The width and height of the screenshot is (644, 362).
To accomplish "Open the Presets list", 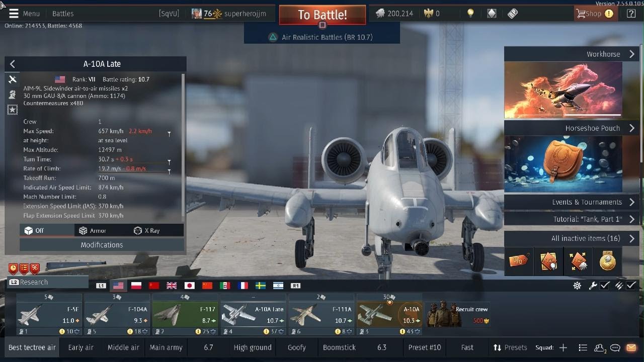I will click(x=510, y=347).
